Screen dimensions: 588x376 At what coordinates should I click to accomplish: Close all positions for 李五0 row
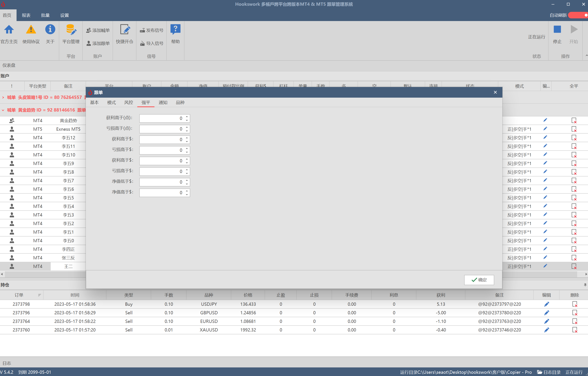[574, 241]
